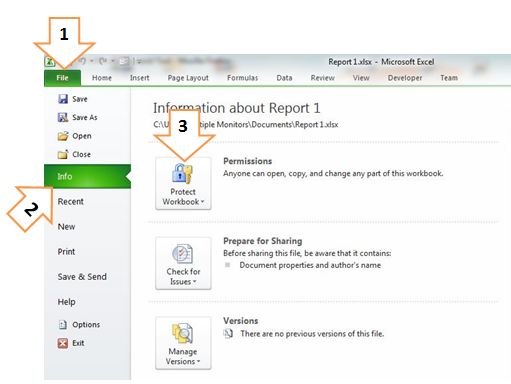
Task: Click the Close folder icon
Action: click(63, 154)
